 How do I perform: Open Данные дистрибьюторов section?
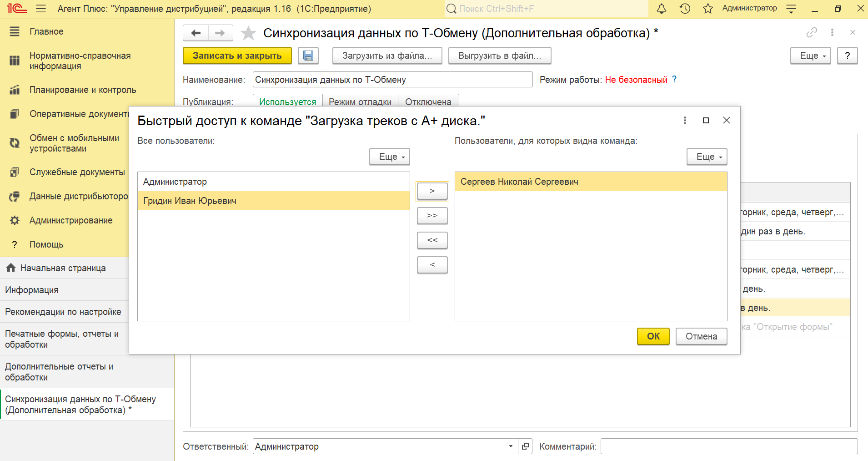click(x=79, y=196)
